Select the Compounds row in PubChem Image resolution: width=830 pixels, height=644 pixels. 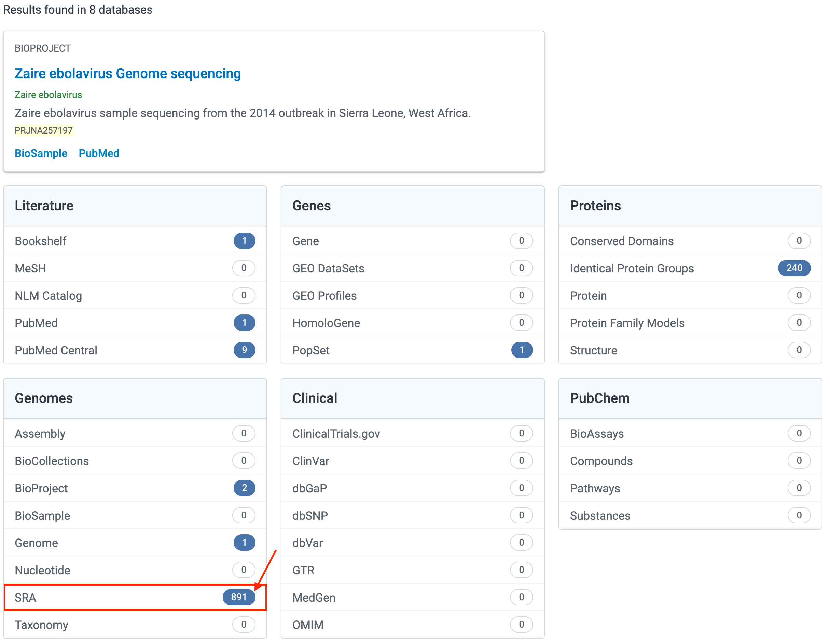pos(601,461)
